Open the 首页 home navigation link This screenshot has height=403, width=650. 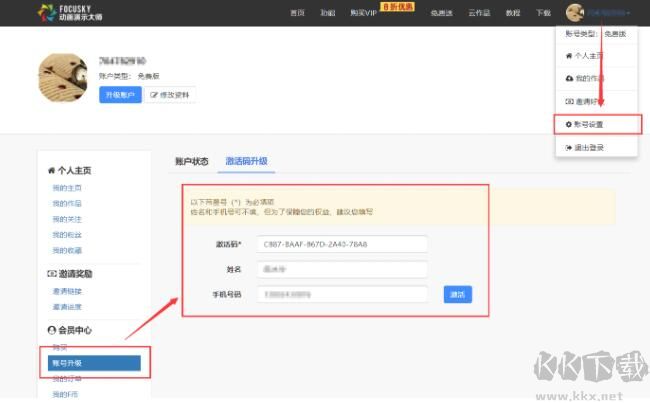point(297,13)
